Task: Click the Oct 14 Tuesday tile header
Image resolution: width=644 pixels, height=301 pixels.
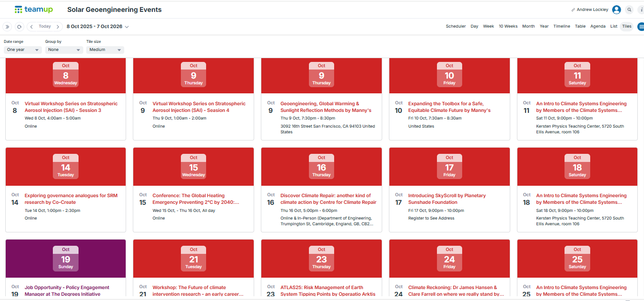Action: (x=66, y=166)
